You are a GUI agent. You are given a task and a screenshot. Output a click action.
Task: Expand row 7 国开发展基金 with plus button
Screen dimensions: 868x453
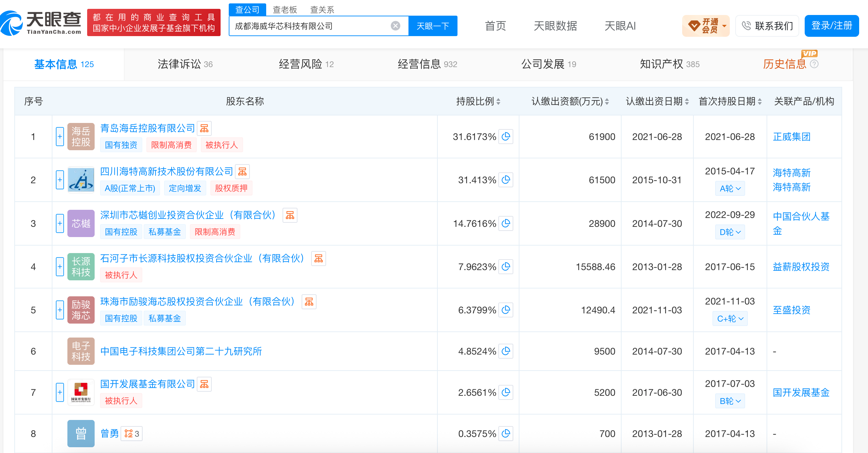click(x=60, y=392)
